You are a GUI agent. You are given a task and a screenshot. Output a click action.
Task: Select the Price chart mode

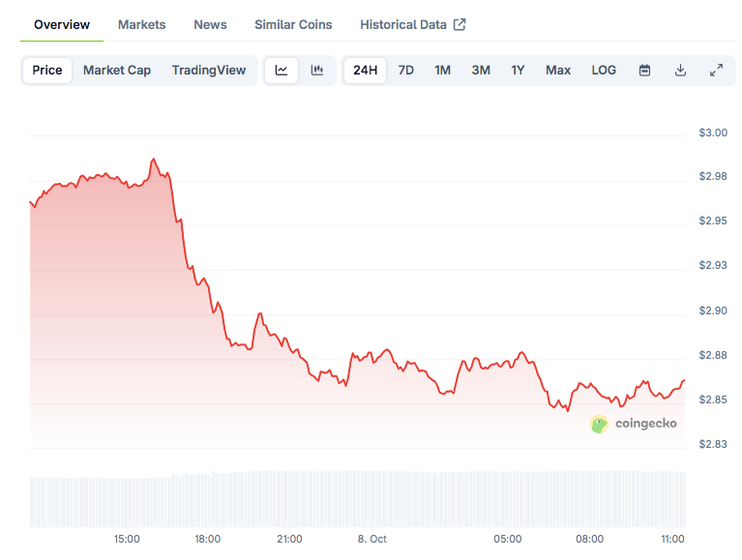[x=47, y=71]
